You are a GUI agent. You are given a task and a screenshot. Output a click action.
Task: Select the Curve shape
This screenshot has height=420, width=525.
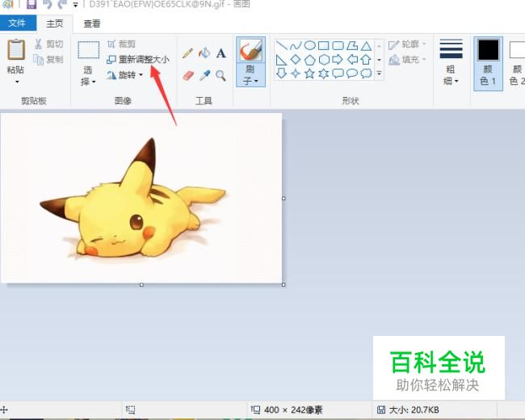pos(296,45)
